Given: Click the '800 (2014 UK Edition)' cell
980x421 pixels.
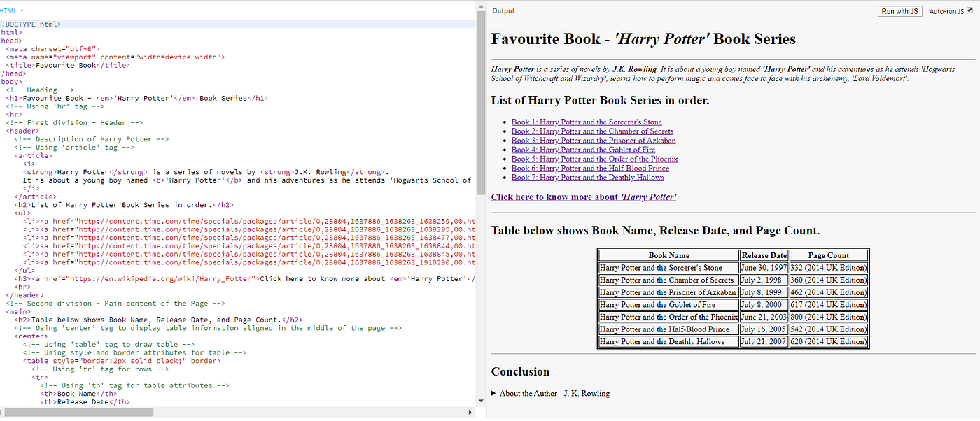Looking at the screenshot, I should [829, 317].
